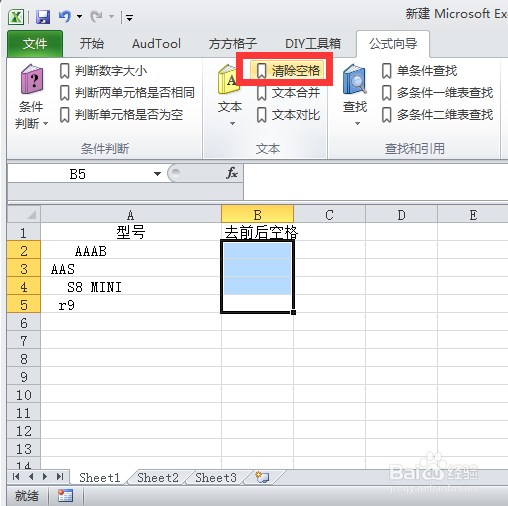Open Customize Quick Access Toolbar dropdown
Image resolution: width=508 pixels, height=506 pixels.
[129, 17]
